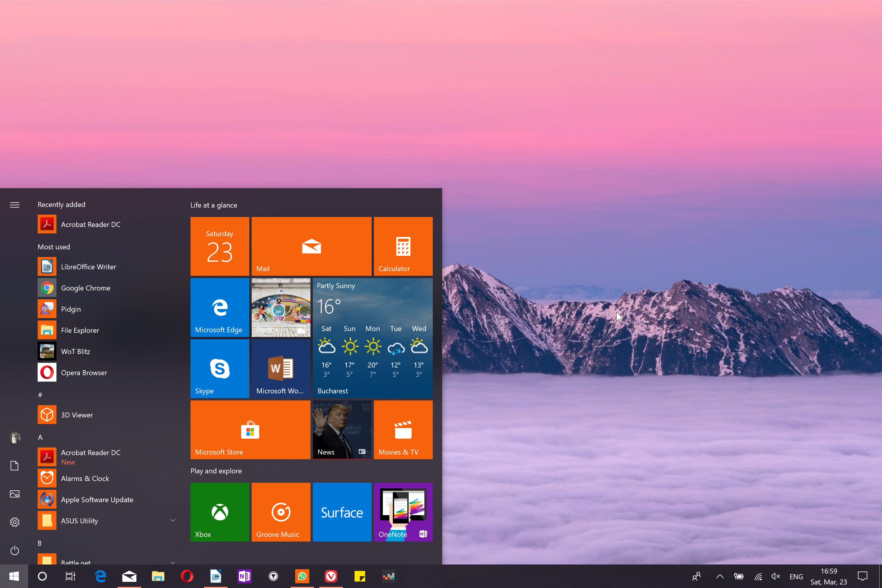Click the A letter header in app list

point(40,437)
